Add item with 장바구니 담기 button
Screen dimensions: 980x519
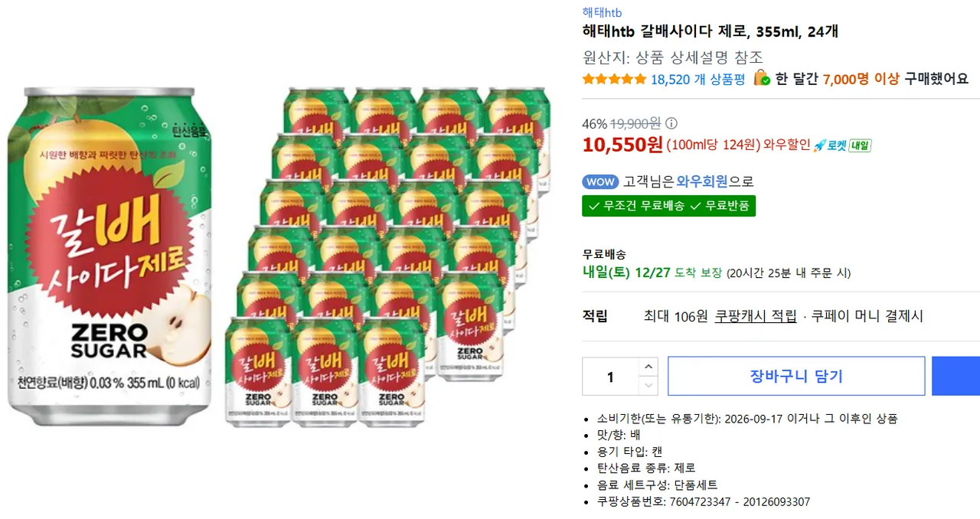click(x=796, y=376)
